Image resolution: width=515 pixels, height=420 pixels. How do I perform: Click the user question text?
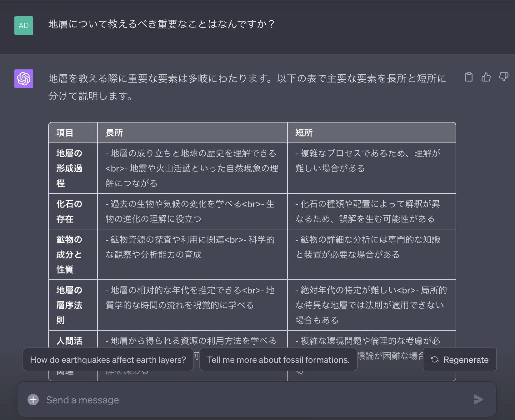click(x=162, y=24)
